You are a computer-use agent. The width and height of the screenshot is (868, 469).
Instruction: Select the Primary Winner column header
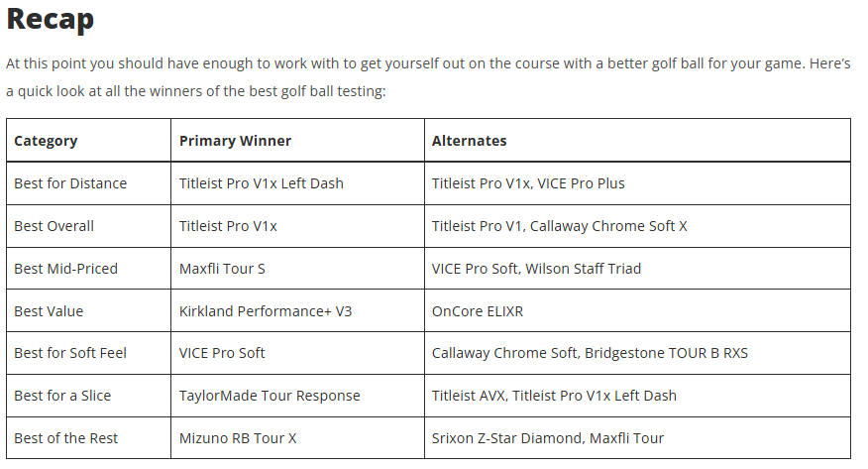[298, 140]
